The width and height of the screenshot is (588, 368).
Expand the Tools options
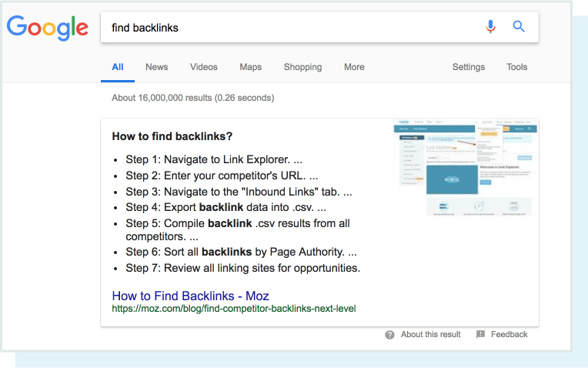click(516, 67)
